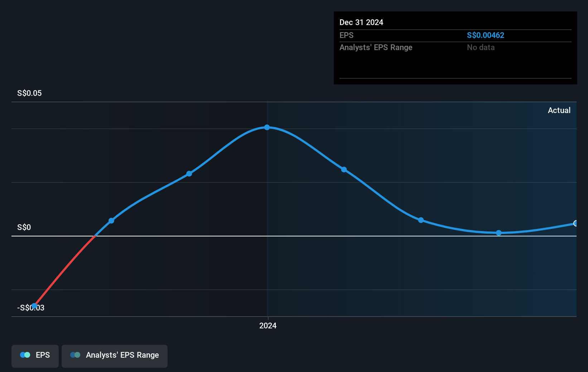588x372 pixels.
Task: Select the second EPS point after the 2024 peak
Action: tap(421, 220)
